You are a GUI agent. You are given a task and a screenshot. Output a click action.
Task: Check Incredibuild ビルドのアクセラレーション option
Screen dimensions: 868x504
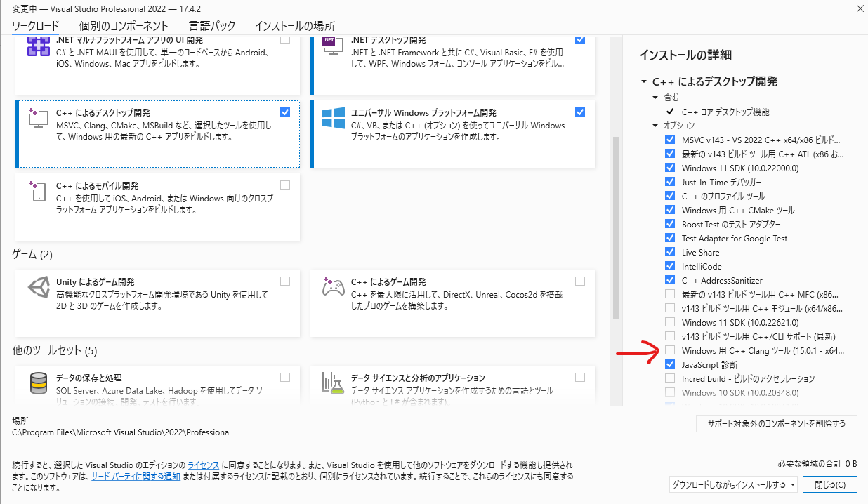pos(670,378)
